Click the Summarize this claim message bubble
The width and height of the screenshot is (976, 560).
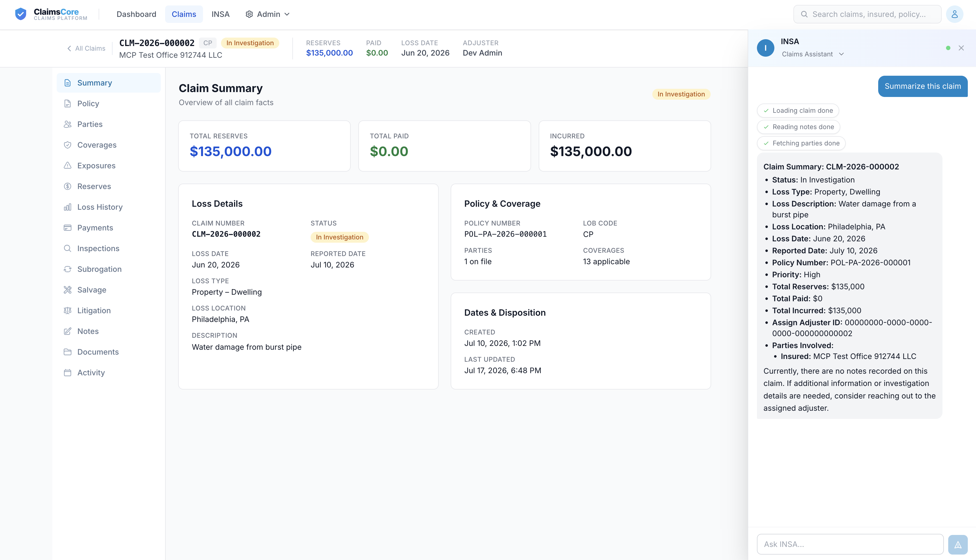tap(923, 86)
